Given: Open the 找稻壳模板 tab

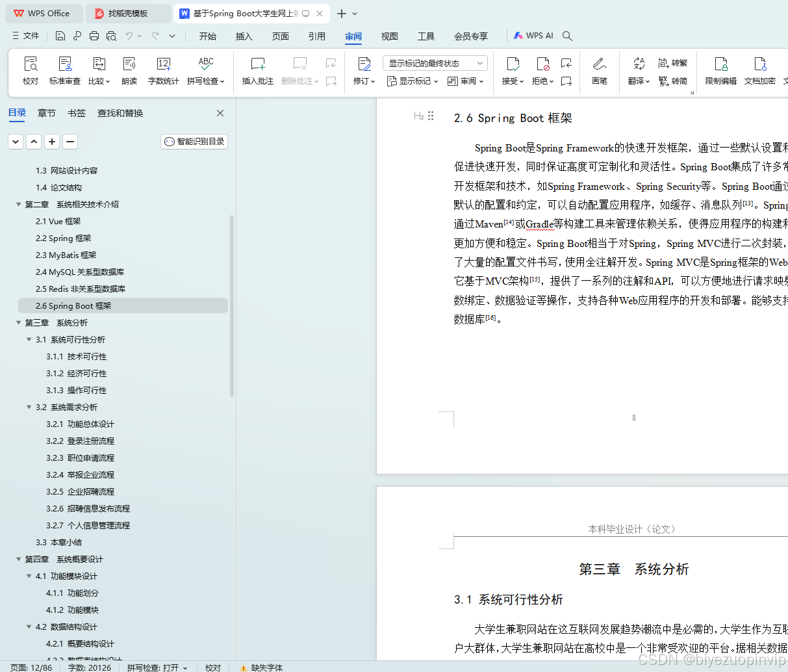Looking at the screenshot, I should click(x=128, y=13).
